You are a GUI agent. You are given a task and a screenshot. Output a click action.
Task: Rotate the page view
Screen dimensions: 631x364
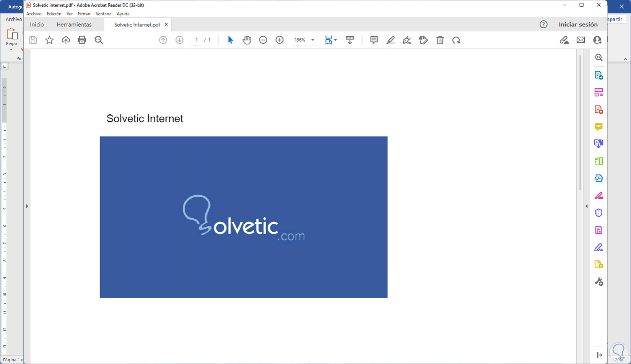click(x=456, y=40)
